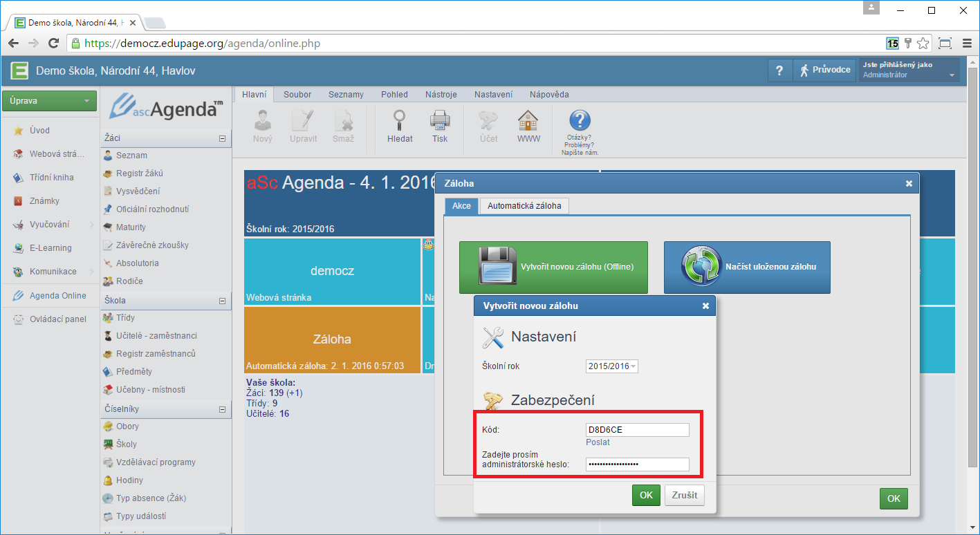Click the democz Webová stránka tile
Screen dimensions: 980x535
pos(332,272)
